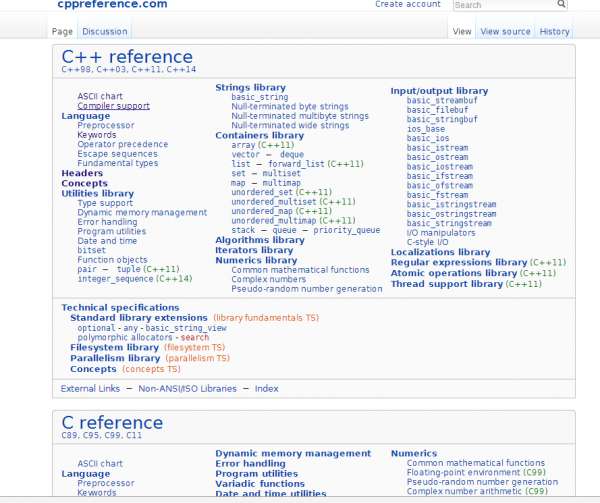Open the Parallelism library link
Viewport: 600px width, 503px height.
pyautogui.click(x=115, y=358)
